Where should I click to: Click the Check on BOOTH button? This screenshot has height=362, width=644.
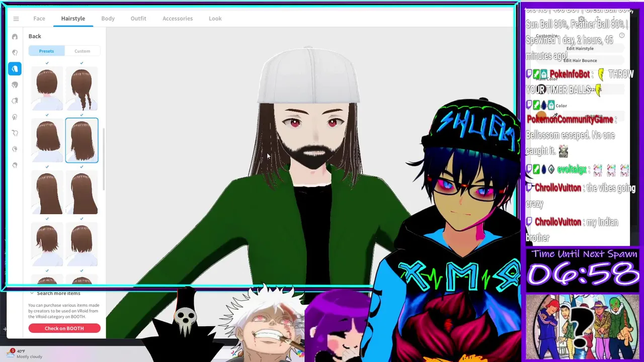pos(64,328)
